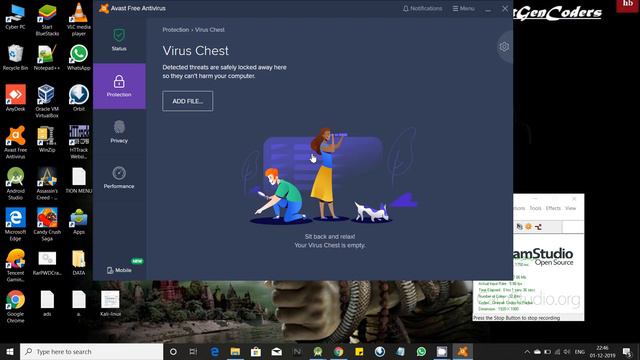Open RarPWDCra desktop shortcut

[47, 262]
